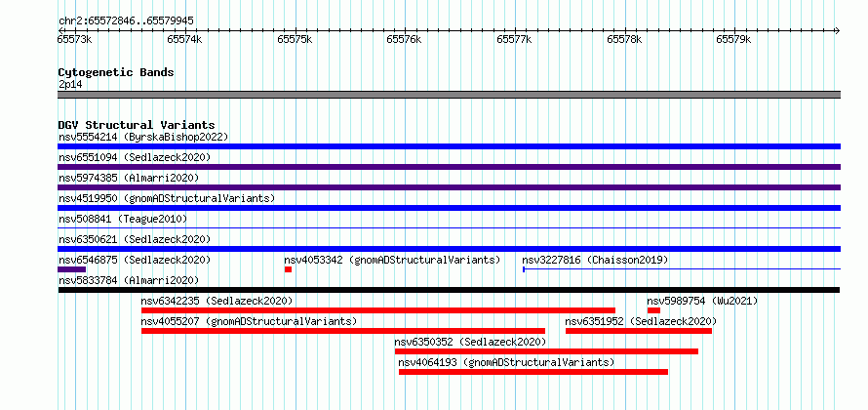The width and height of the screenshot is (868, 410).
Task: Open the nsv5833784 (Almarri2020) label
Action: click(x=129, y=280)
